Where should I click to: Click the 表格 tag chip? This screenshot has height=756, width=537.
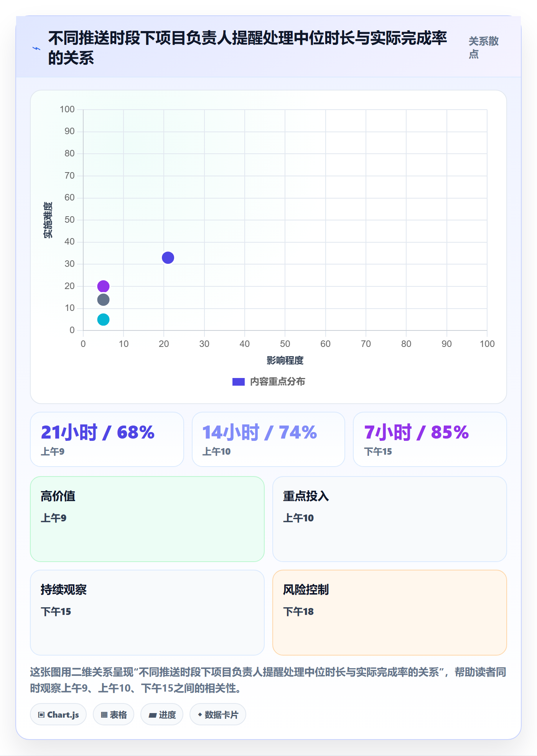(114, 715)
